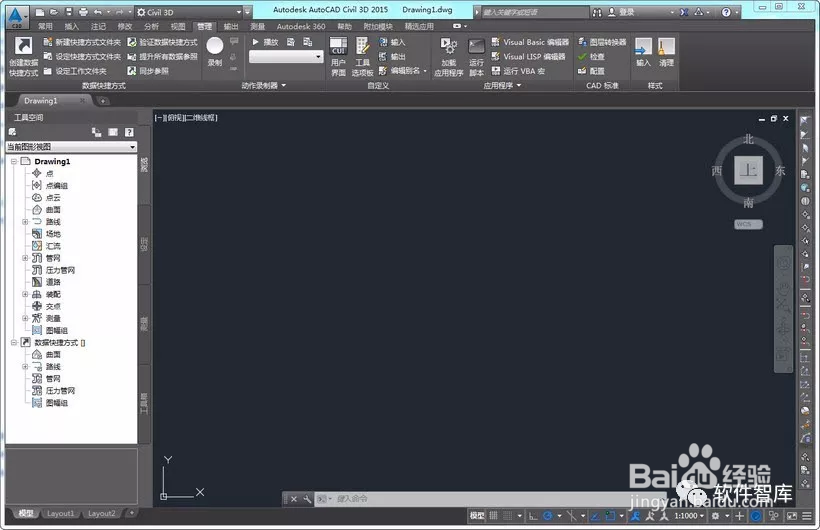This screenshot has width=820, height=530.
Task: Open Visual Basic 编辑器
Action: tap(530, 42)
